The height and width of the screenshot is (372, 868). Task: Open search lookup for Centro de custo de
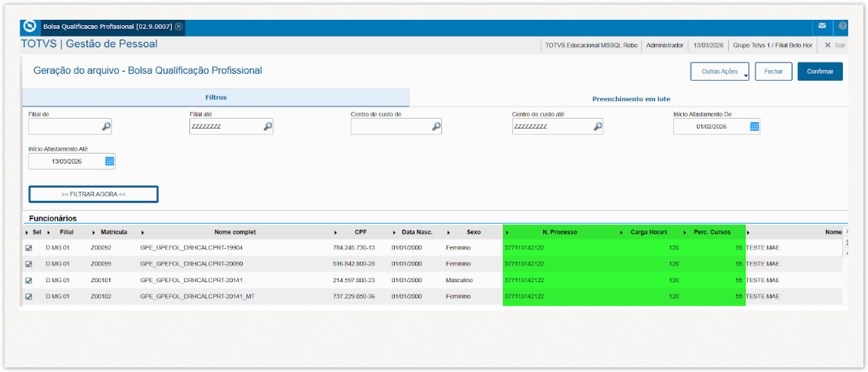pyautogui.click(x=436, y=127)
